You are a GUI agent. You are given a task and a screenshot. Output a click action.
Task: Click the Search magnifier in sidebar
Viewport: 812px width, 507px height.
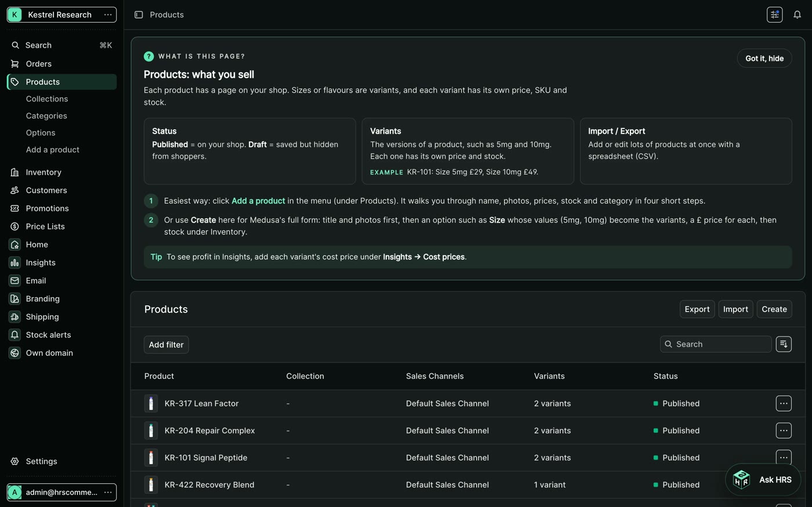(x=16, y=45)
